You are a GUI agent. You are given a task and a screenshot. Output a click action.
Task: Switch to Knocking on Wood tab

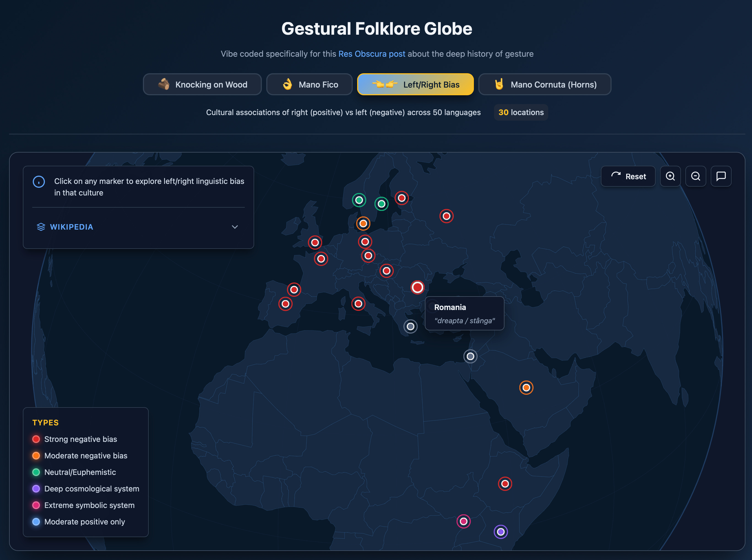pos(202,85)
